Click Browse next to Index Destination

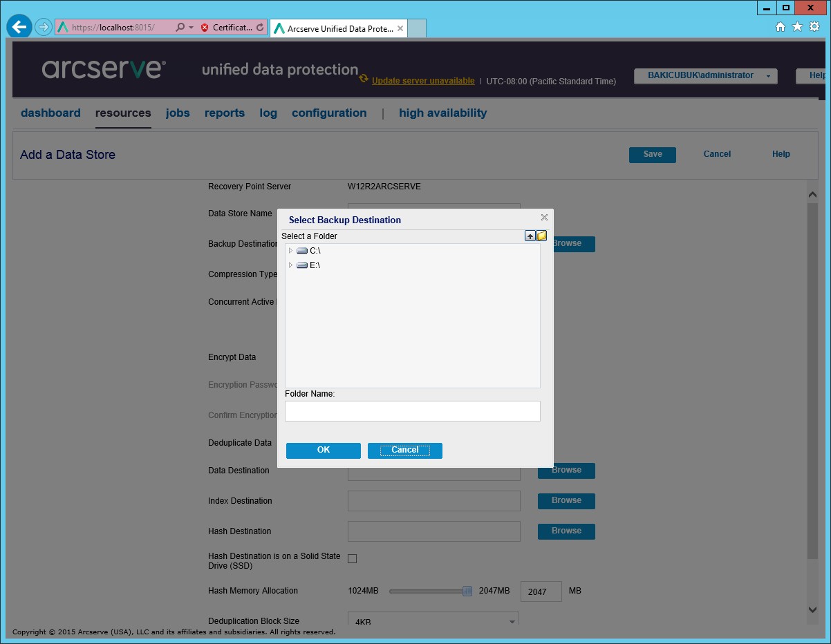[x=566, y=501]
